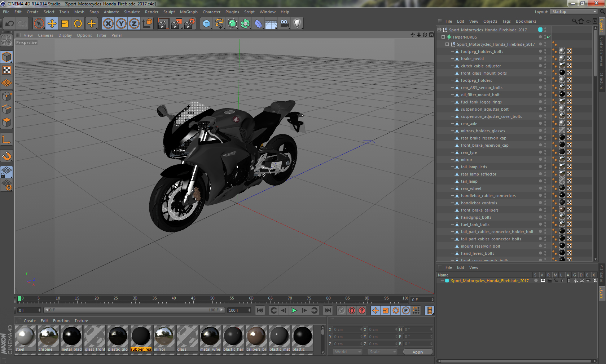Image resolution: width=606 pixels, height=364 pixels.
Task: Switch to Points mode
Action: click(6, 96)
